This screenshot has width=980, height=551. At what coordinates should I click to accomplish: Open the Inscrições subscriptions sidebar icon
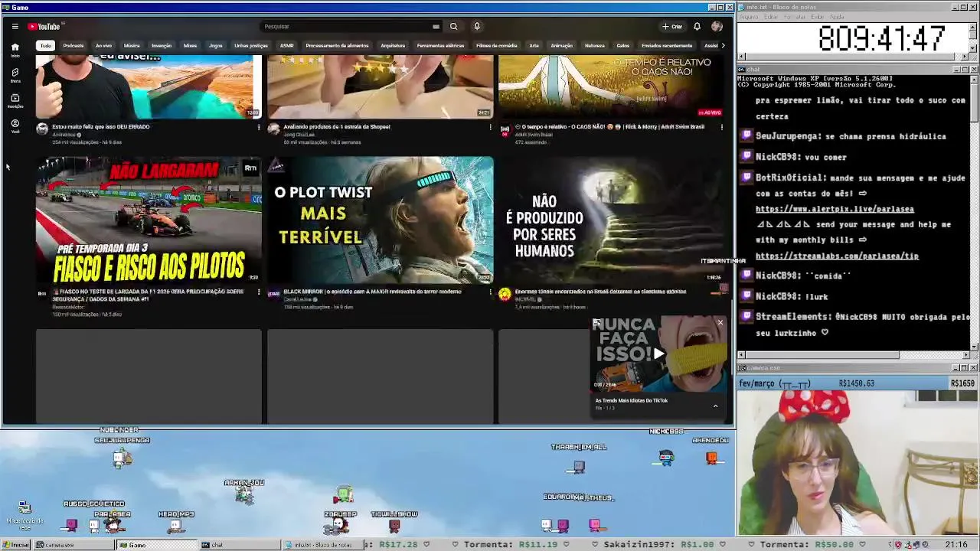[x=15, y=100]
